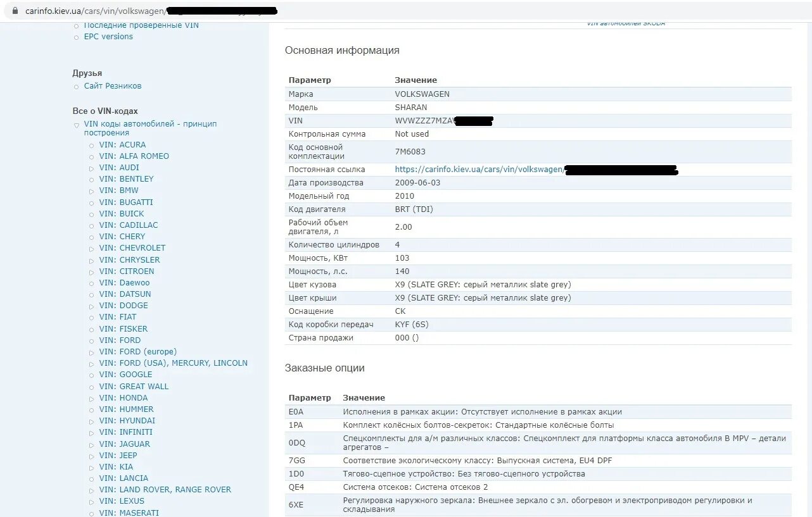Open the VIN: JEEP link
Image resolution: width=812 pixels, height=517 pixels.
click(x=118, y=456)
